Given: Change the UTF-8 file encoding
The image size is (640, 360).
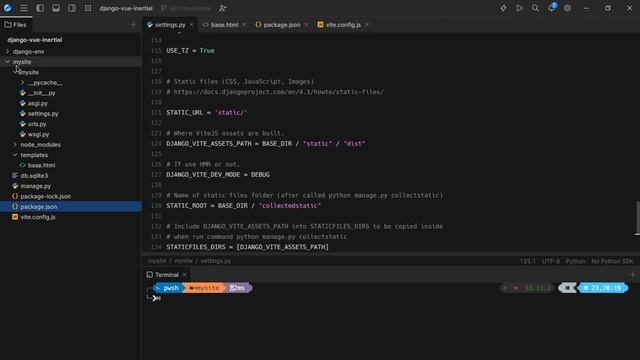Looking at the screenshot, I should (x=551, y=261).
